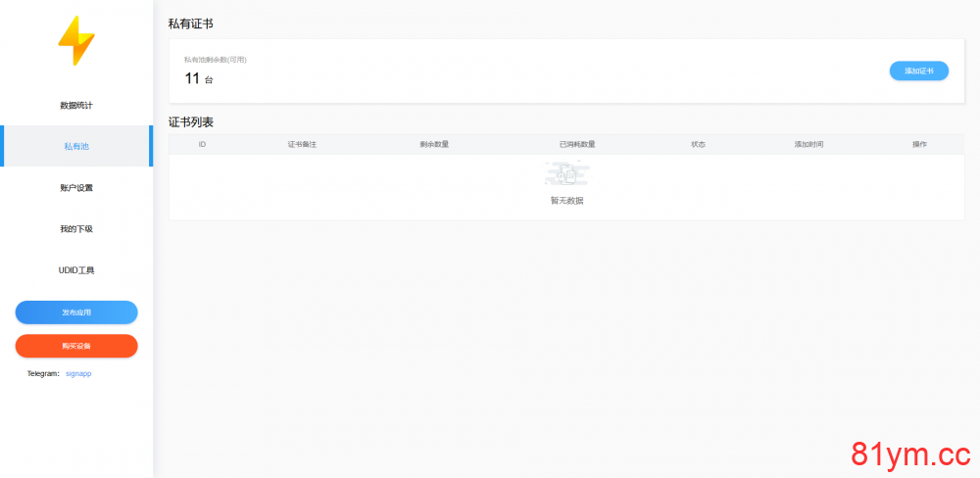The image size is (980, 478).
Task: Open the signapp Telegram link
Action: tap(78, 373)
